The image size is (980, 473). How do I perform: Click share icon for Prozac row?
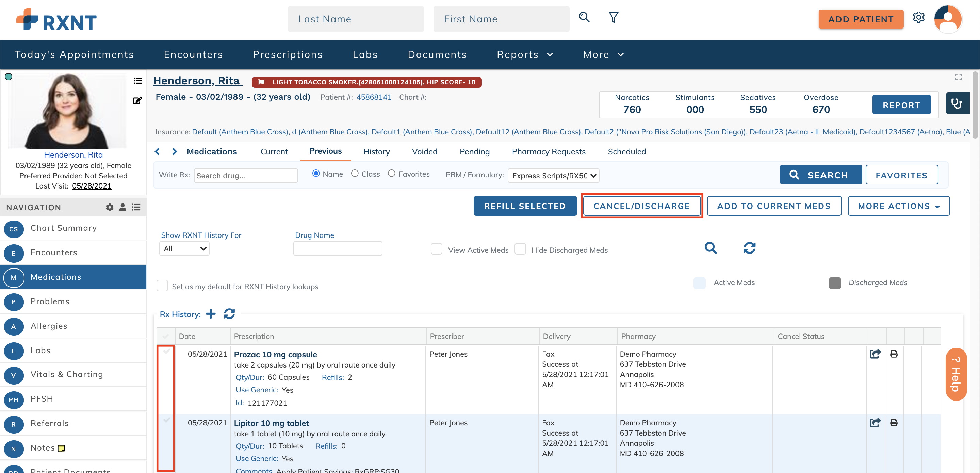pos(875,354)
